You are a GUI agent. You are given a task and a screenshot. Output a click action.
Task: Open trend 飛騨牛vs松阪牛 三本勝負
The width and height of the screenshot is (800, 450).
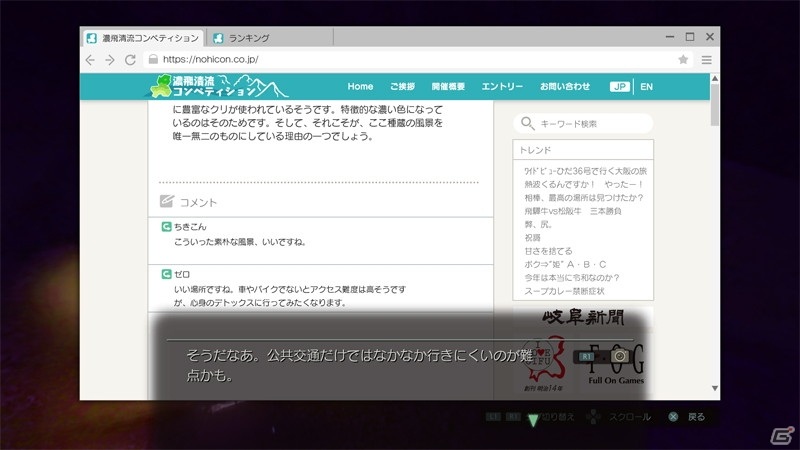[572, 211]
